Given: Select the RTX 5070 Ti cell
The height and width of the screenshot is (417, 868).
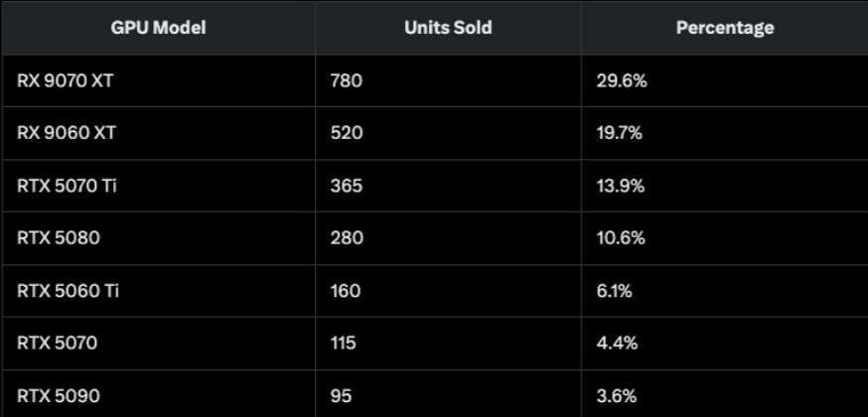Looking at the screenshot, I should pyautogui.click(x=68, y=186).
